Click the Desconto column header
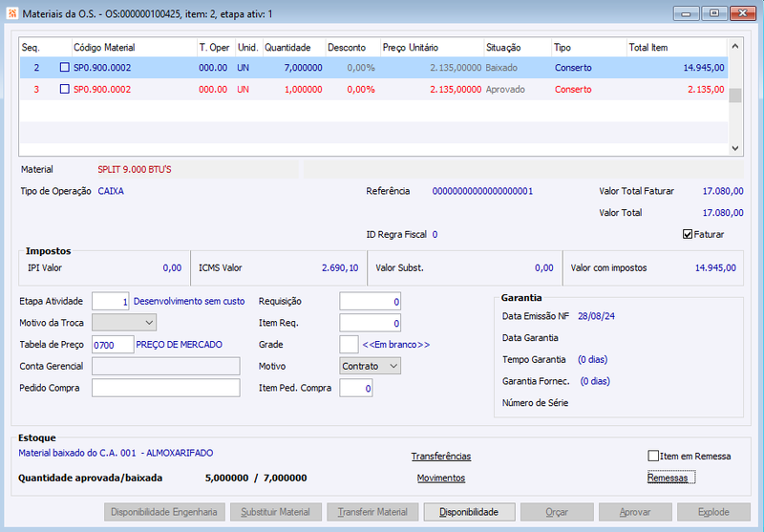This screenshot has height=532, width=764. [352, 47]
